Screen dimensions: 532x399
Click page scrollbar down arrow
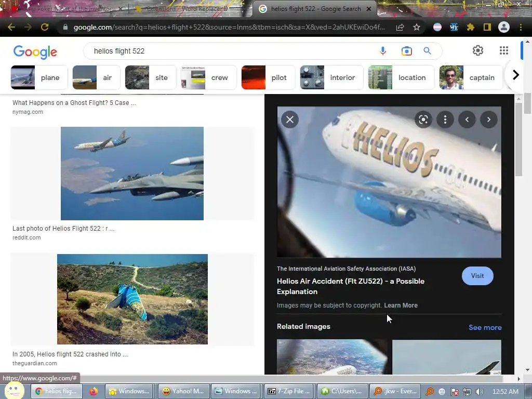tap(528, 370)
